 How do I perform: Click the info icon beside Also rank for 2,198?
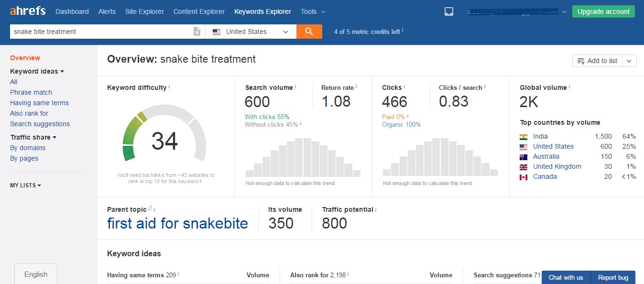click(x=348, y=274)
